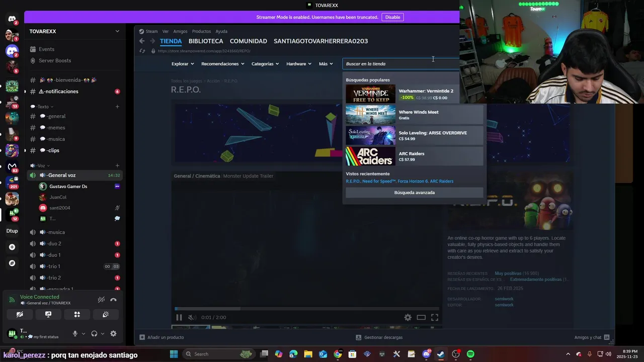Expand the Categorías store dropdown
This screenshot has height=362, width=644.
click(265, 64)
